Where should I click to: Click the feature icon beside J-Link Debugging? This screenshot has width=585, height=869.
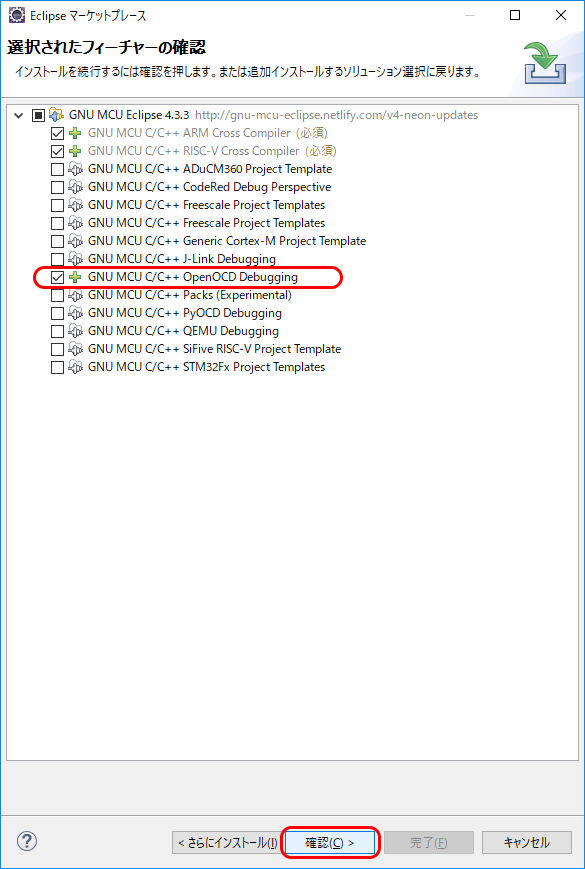(x=75, y=259)
